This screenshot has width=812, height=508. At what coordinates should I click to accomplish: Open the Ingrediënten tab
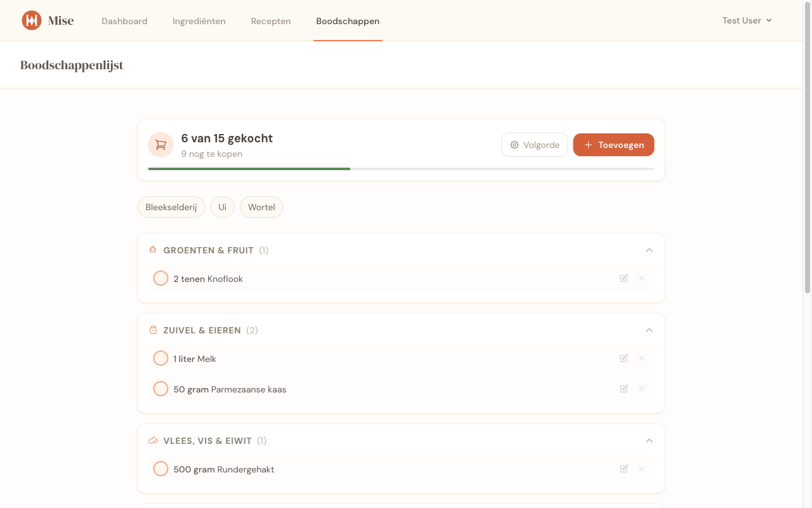click(x=199, y=21)
